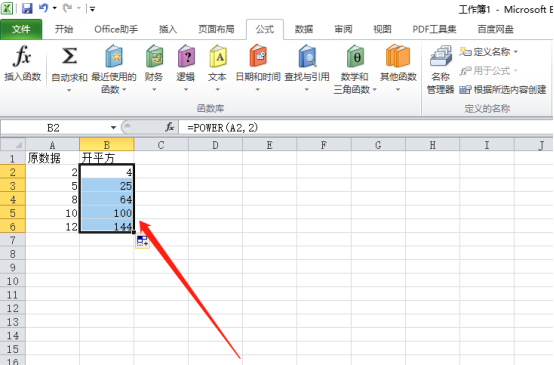Image resolution: width=554 pixels, height=365 pixels.
Task: Select cell B3 containing 25
Action: point(107,186)
